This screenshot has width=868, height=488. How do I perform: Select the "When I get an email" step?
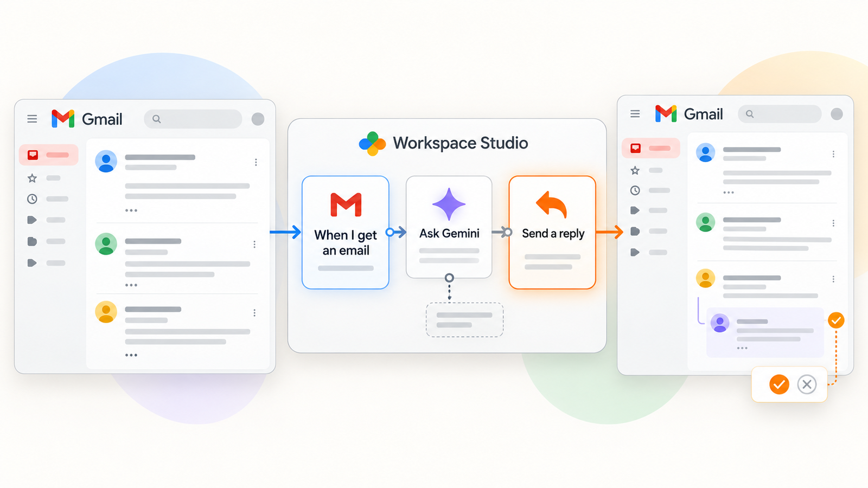coord(346,232)
